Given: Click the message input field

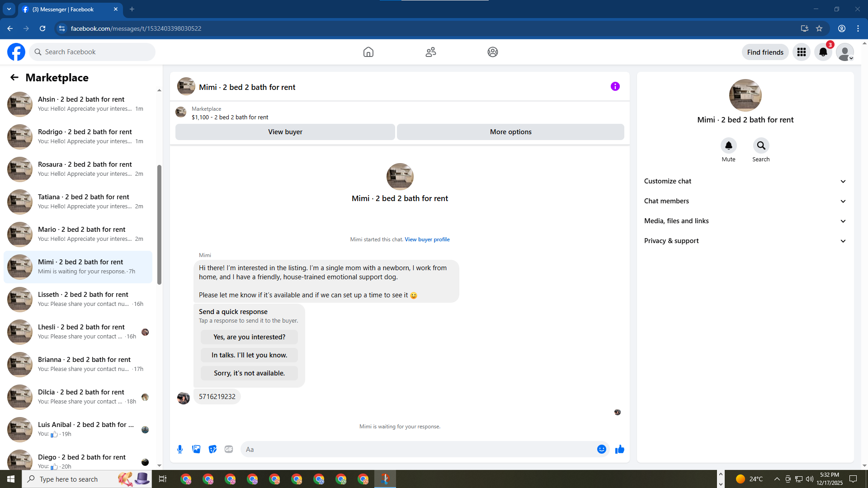Looking at the screenshot, I should click(x=416, y=449).
